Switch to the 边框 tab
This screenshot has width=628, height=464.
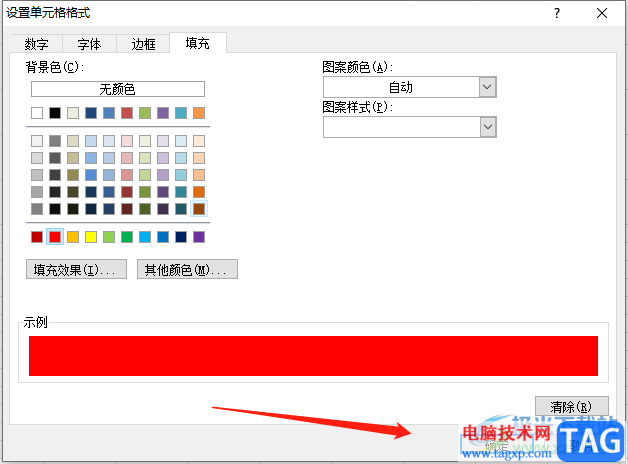tap(143, 44)
